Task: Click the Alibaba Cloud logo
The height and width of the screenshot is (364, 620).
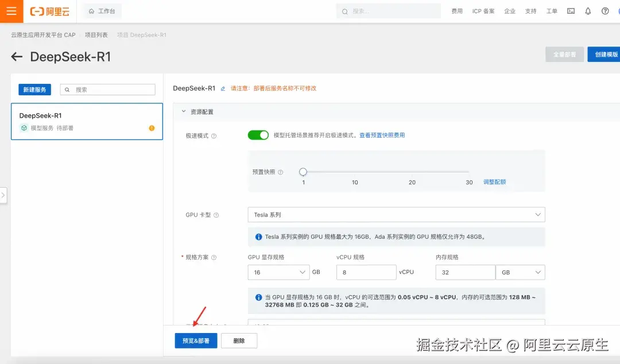Action: pyautogui.click(x=49, y=11)
